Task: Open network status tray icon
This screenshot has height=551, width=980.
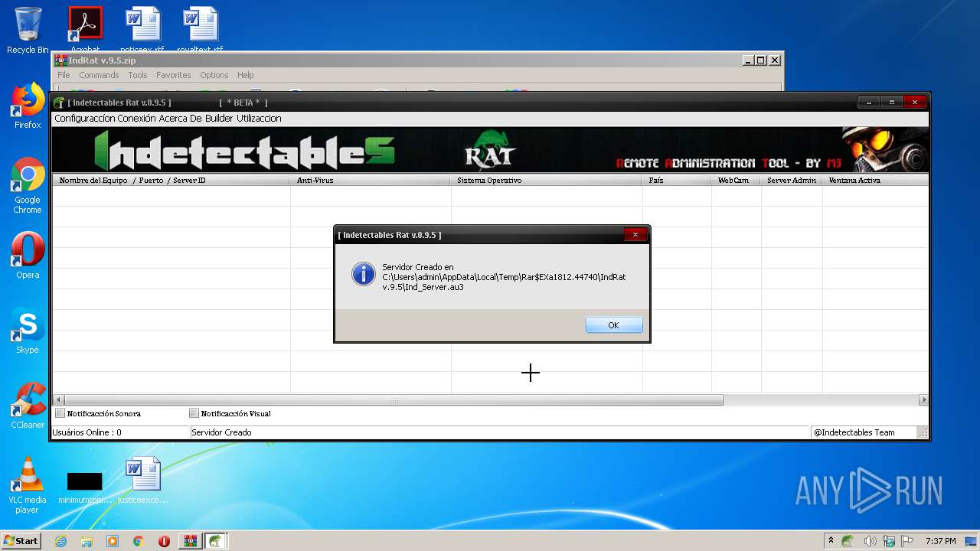Action: coord(889,541)
